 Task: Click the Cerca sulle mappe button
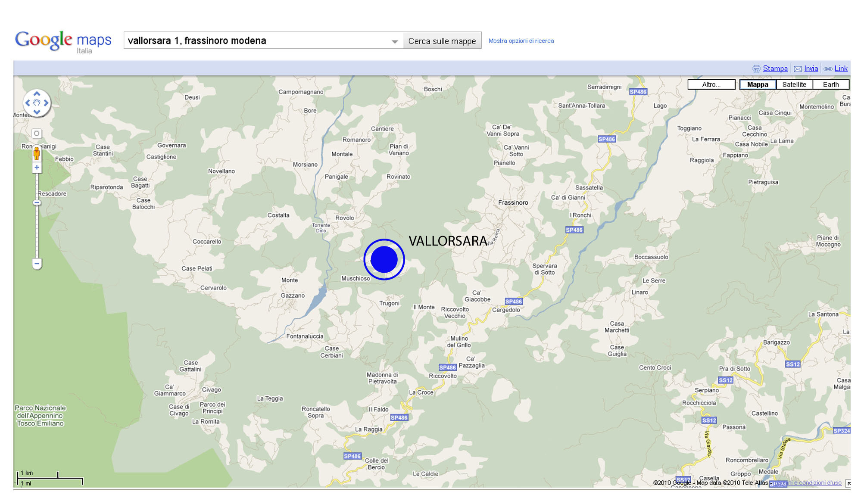coord(442,41)
